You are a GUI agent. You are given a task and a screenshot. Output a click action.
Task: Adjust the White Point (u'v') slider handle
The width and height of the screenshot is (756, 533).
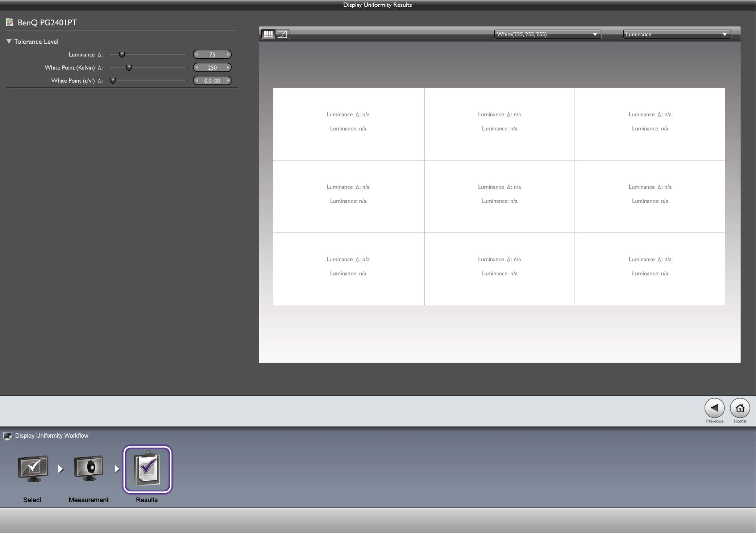pos(113,81)
